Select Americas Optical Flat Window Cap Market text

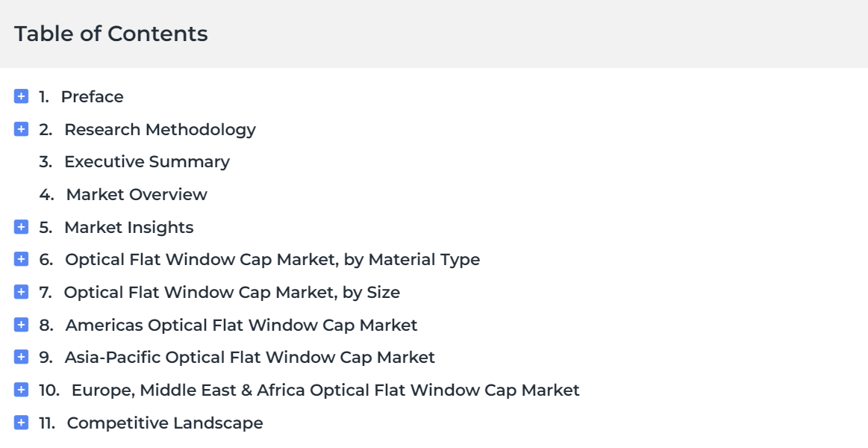point(241,325)
